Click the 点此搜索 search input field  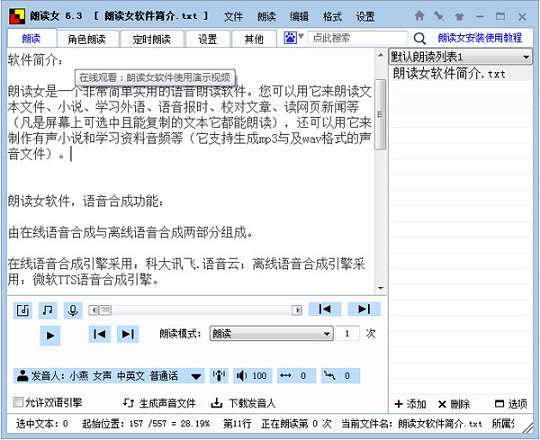coord(357,38)
